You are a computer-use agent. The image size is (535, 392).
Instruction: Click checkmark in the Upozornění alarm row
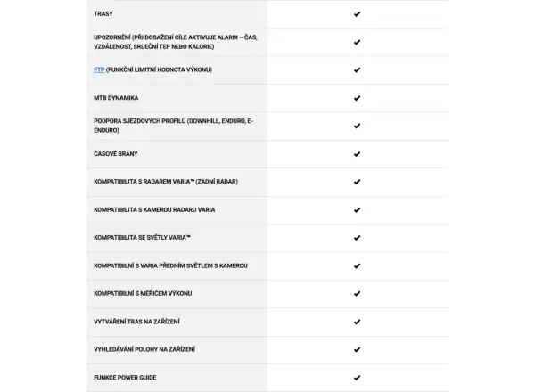(x=357, y=42)
